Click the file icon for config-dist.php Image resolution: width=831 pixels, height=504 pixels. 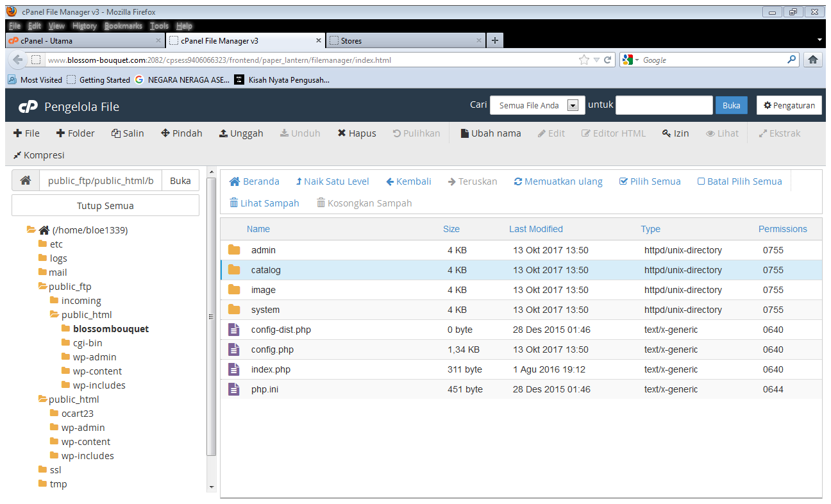(234, 330)
